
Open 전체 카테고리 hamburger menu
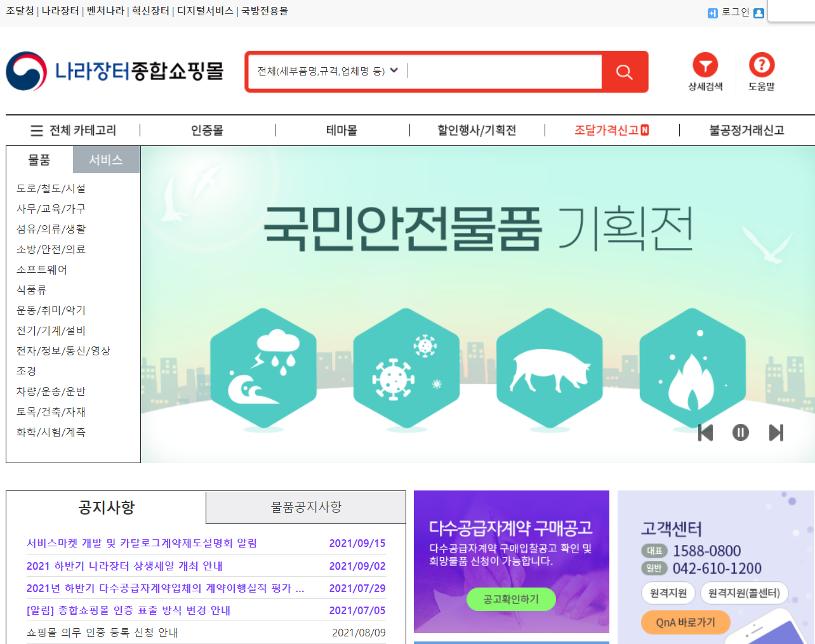[74, 130]
